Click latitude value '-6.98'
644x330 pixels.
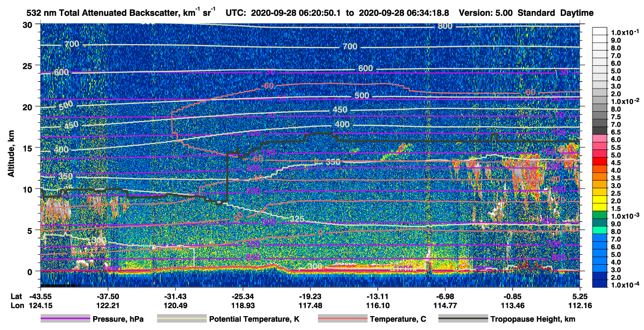445,296
